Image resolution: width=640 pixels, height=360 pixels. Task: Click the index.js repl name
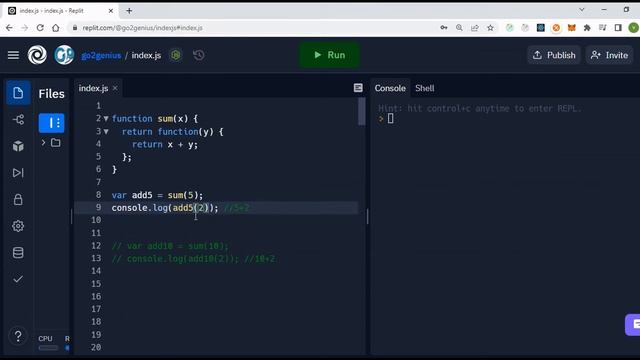[146, 56]
